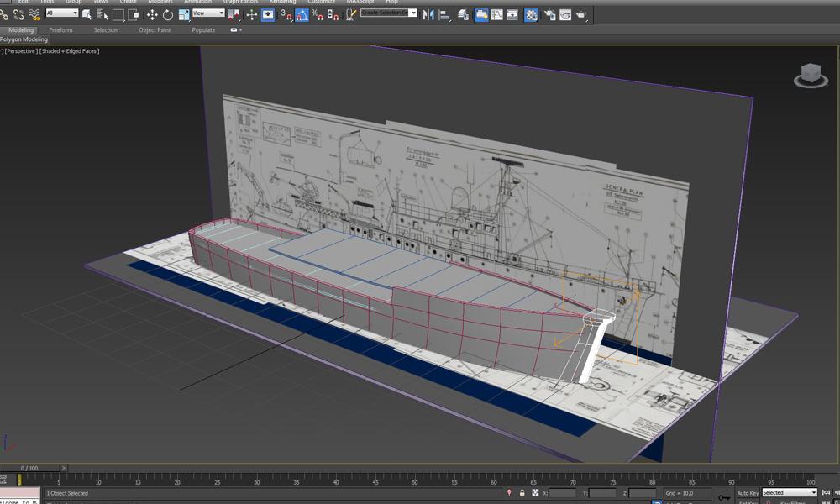Screen dimensions: 840x504
Task: Activate the Select and Rotate tool
Action: pyautogui.click(x=169, y=13)
